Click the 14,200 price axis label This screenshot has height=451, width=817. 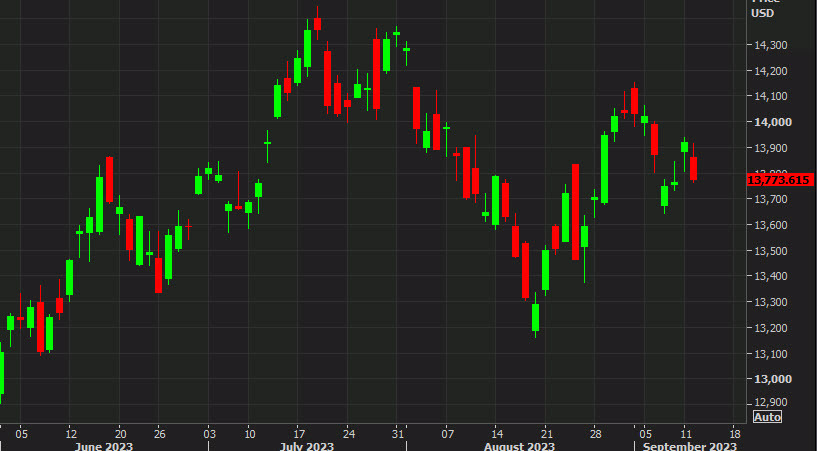[x=771, y=71]
